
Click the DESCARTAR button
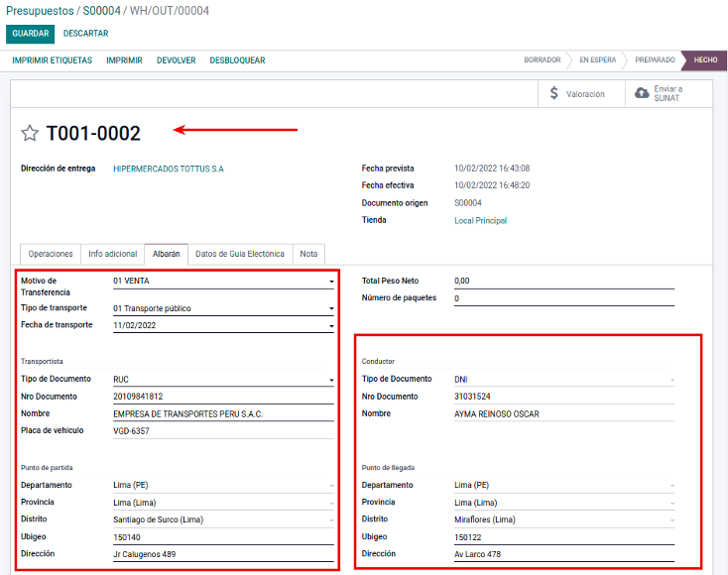[x=85, y=34]
